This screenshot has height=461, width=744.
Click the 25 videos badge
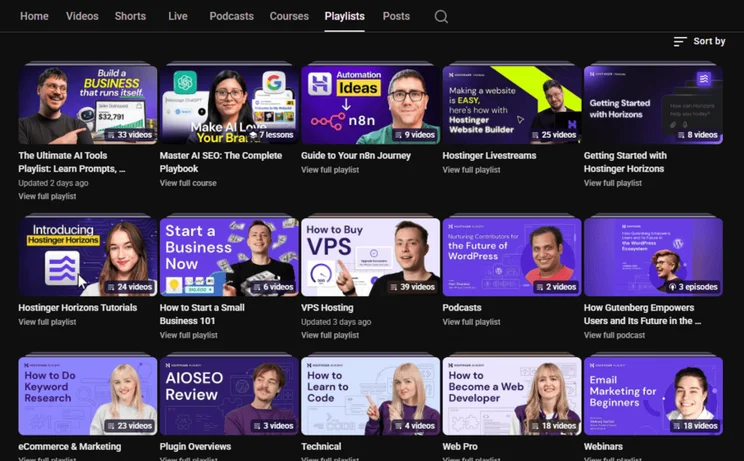click(x=554, y=135)
